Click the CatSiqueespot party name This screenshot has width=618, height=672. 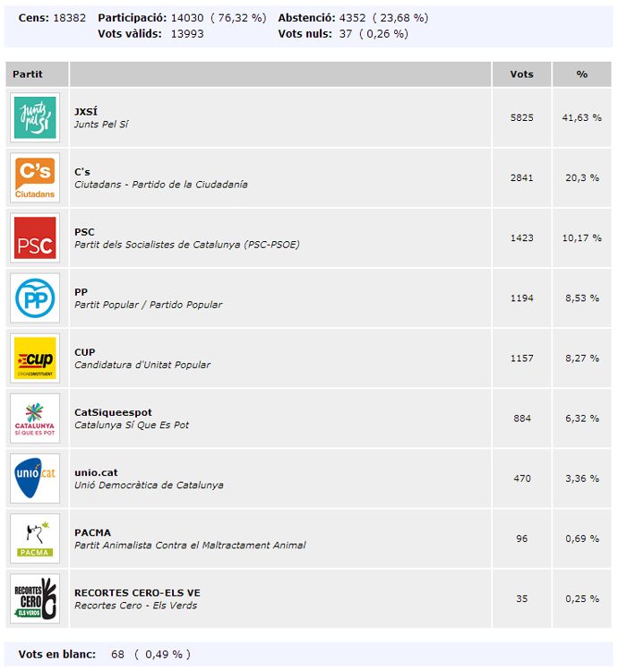click(113, 412)
